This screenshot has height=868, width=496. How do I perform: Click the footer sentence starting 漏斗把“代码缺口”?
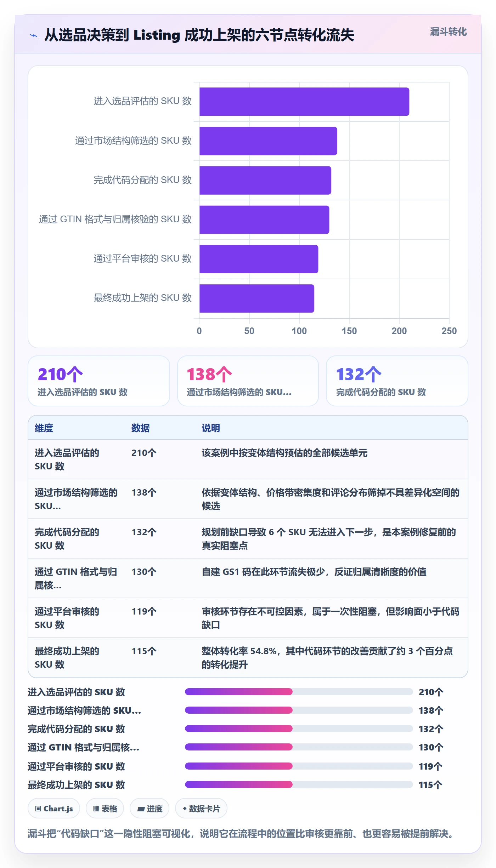click(x=241, y=834)
